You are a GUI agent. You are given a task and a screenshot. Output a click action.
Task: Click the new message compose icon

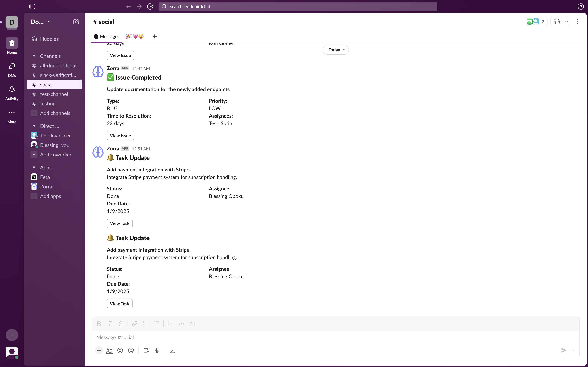pyautogui.click(x=76, y=22)
